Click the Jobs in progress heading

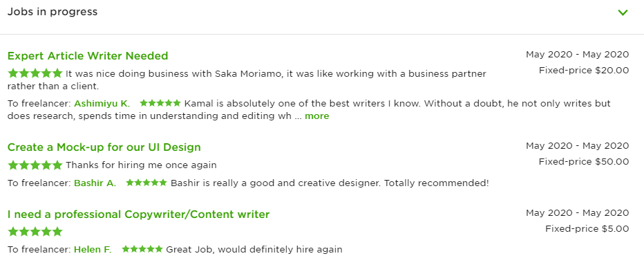coord(53,12)
